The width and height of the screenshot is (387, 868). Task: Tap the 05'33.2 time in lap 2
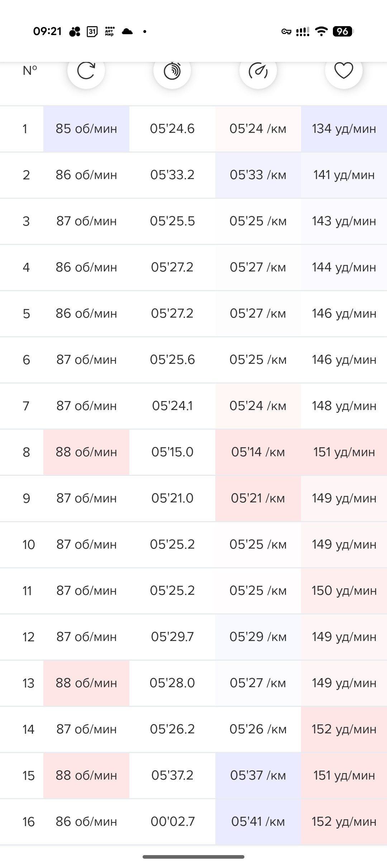[x=172, y=175]
